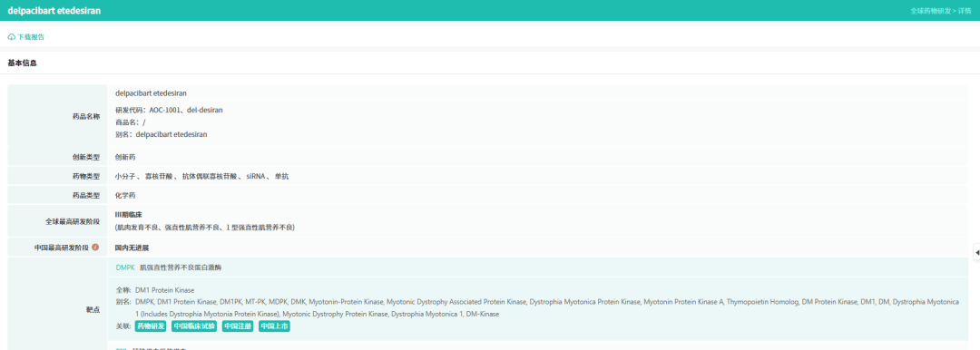Viewport: 980px width, 350px height.
Task: Expand the side panel arrow on right edge
Action: [976, 252]
